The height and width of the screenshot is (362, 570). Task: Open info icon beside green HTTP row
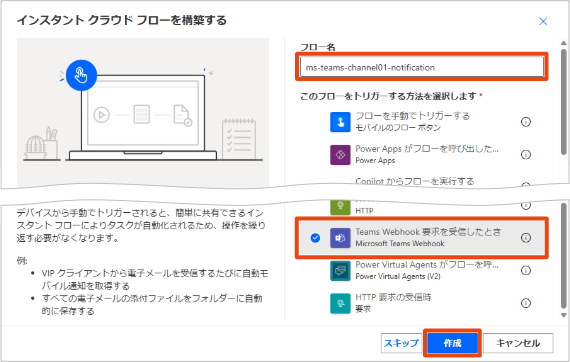pos(526,205)
